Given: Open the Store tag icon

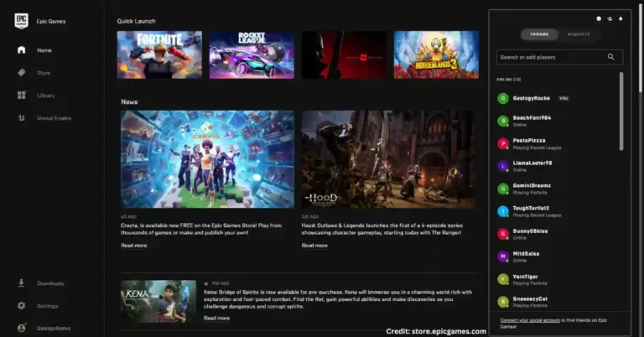Looking at the screenshot, I should (x=21, y=73).
